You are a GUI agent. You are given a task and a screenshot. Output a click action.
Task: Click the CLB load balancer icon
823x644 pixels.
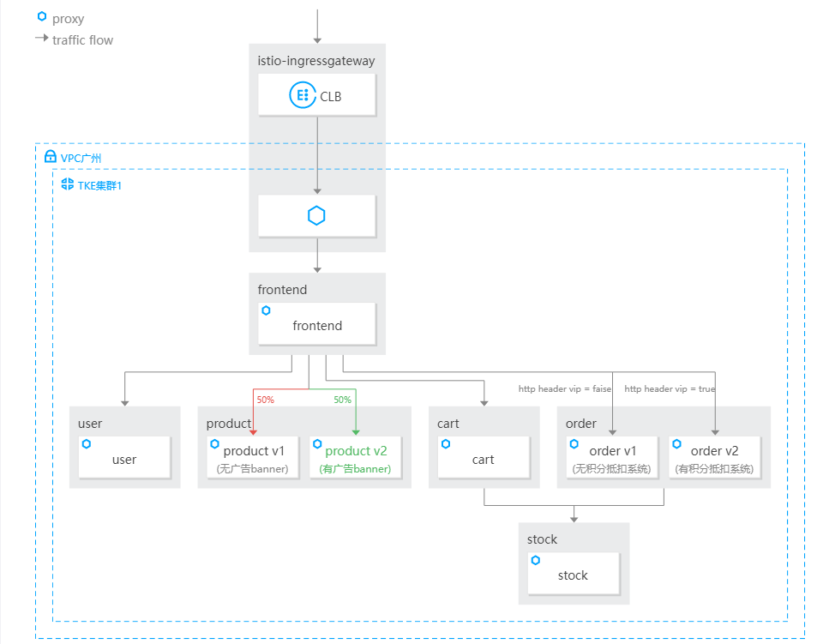[x=303, y=96]
